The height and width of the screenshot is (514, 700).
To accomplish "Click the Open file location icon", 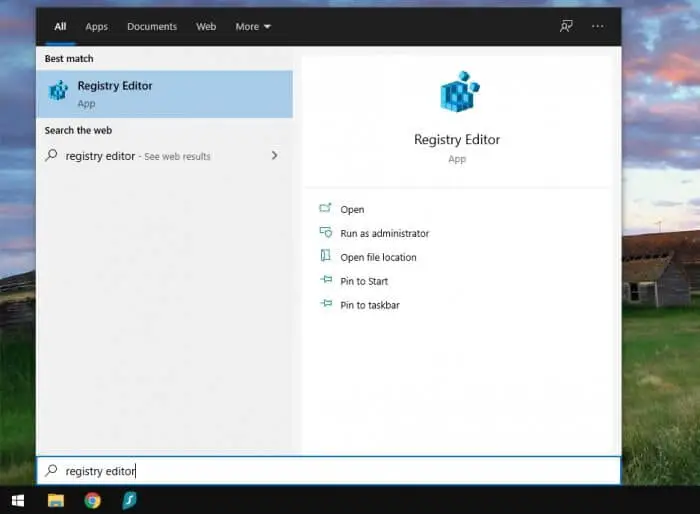I will coord(325,256).
